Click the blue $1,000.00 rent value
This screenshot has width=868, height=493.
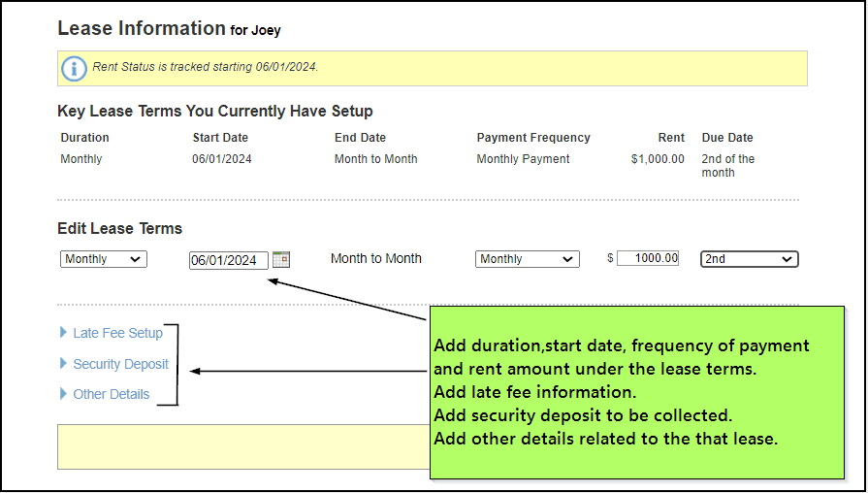pos(657,159)
